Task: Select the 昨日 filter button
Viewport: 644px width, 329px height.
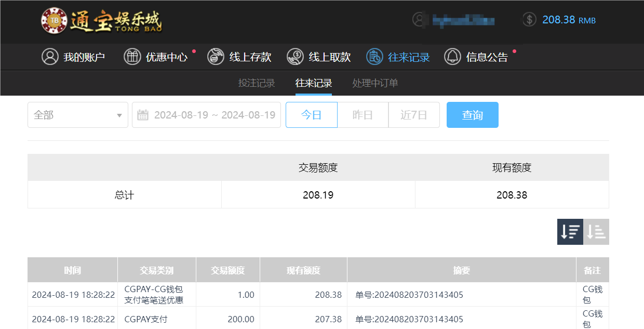Action: (x=363, y=115)
